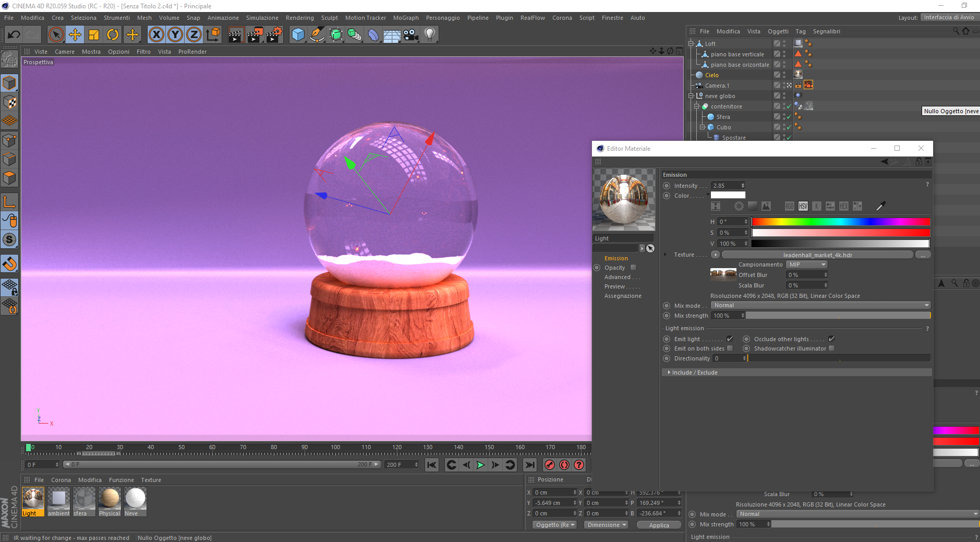The width and height of the screenshot is (980, 542).
Task: Adjust the Hue rainbow slider
Action: click(841, 222)
